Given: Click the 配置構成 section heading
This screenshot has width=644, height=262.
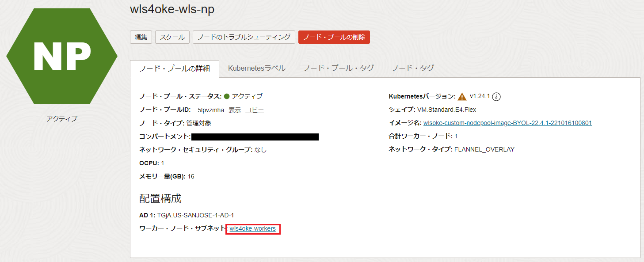Looking at the screenshot, I should pos(160,198).
